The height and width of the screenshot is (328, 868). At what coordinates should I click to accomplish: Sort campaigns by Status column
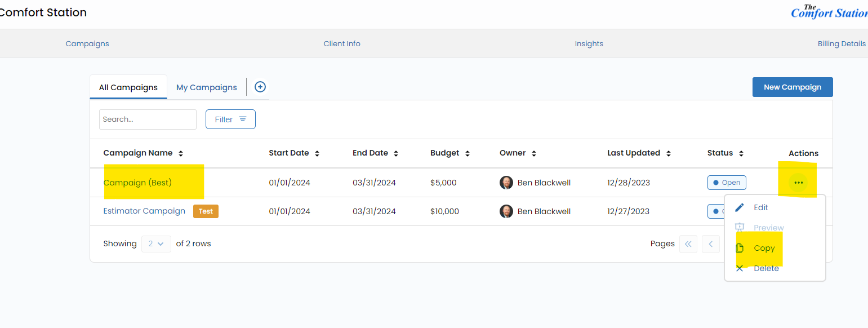tap(741, 153)
